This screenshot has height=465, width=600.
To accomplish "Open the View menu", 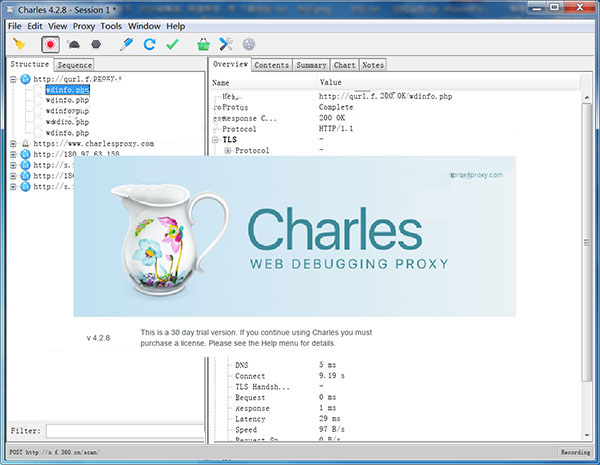I will 57,26.
